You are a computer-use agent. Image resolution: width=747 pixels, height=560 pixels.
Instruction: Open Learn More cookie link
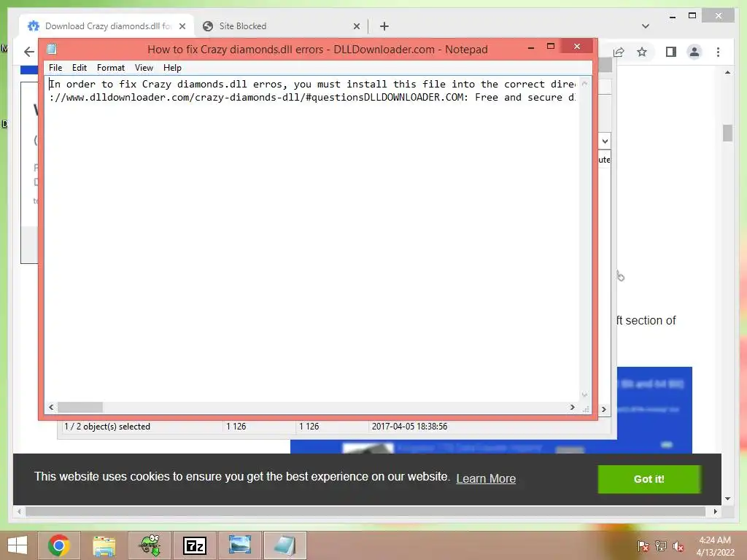[x=486, y=478]
